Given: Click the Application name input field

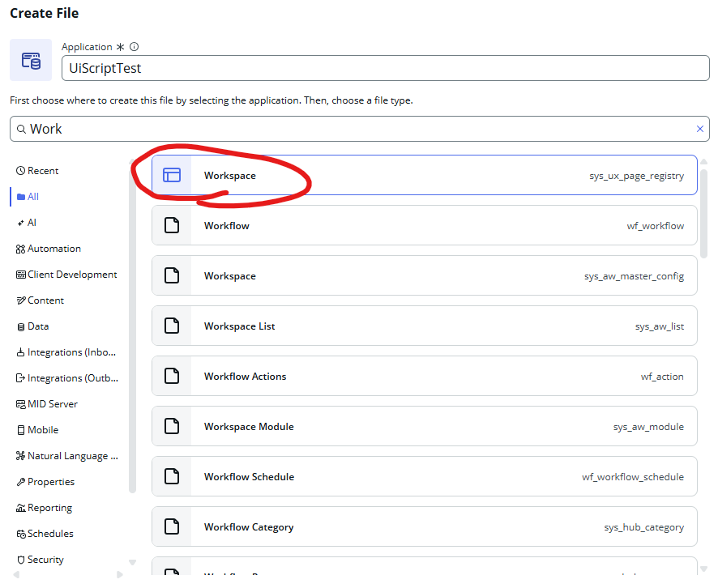Looking at the screenshot, I should pyautogui.click(x=385, y=68).
